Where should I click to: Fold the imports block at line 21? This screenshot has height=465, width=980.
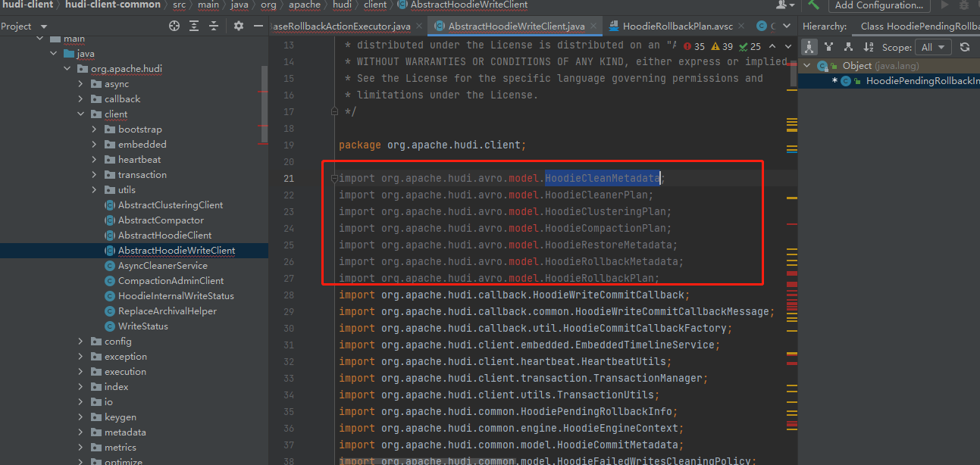[x=334, y=179]
